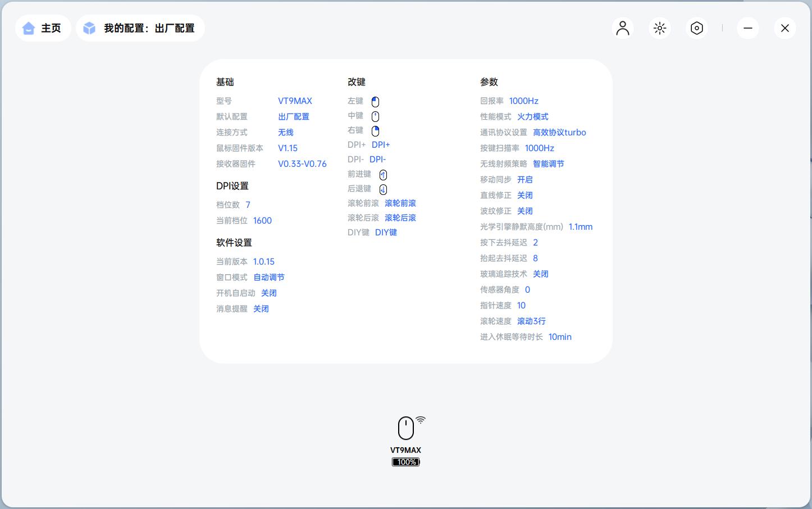Open the 主页 home tab
The image size is (812, 509).
(x=43, y=28)
